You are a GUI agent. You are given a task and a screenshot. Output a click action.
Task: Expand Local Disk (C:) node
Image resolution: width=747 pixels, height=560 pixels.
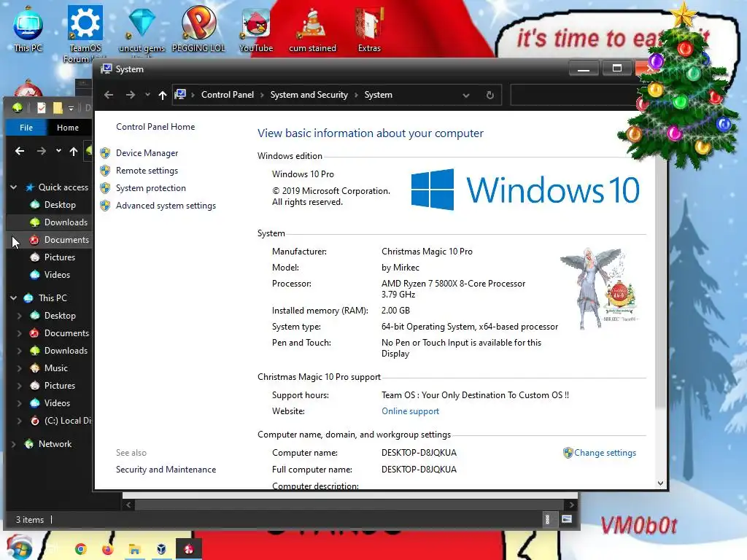point(19,421)
